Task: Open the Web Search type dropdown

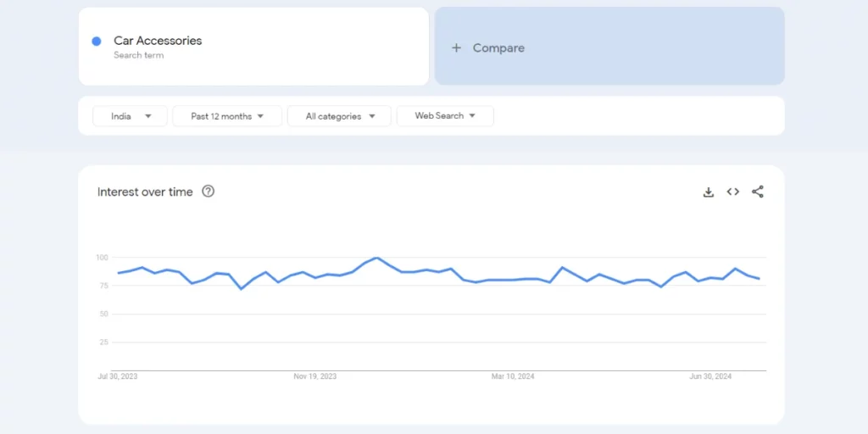Action: [445, 115]
